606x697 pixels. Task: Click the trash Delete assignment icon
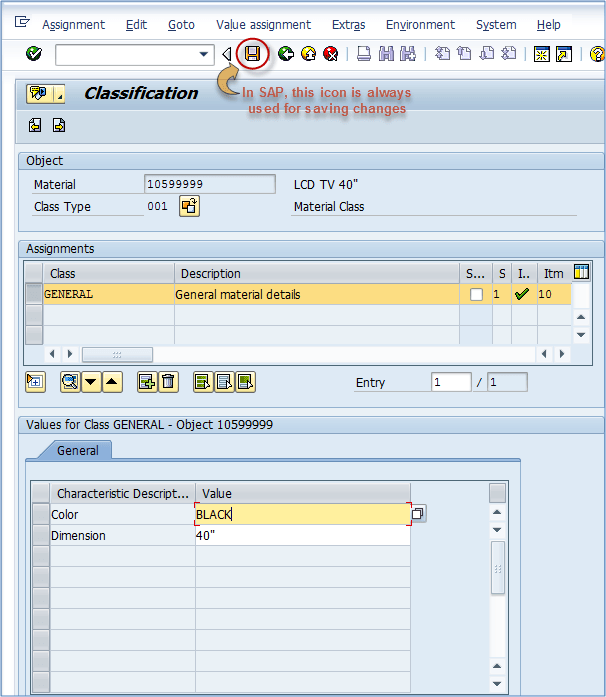pyautogui.click(x=169, y=381)
